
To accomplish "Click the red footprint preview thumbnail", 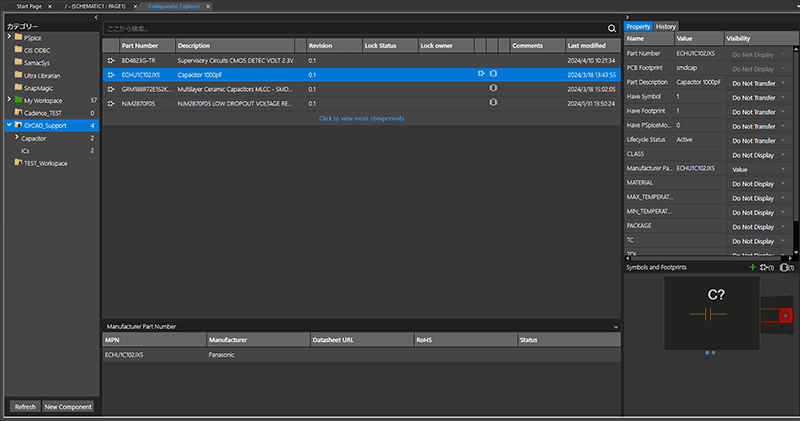I will [x=777, y=315].
